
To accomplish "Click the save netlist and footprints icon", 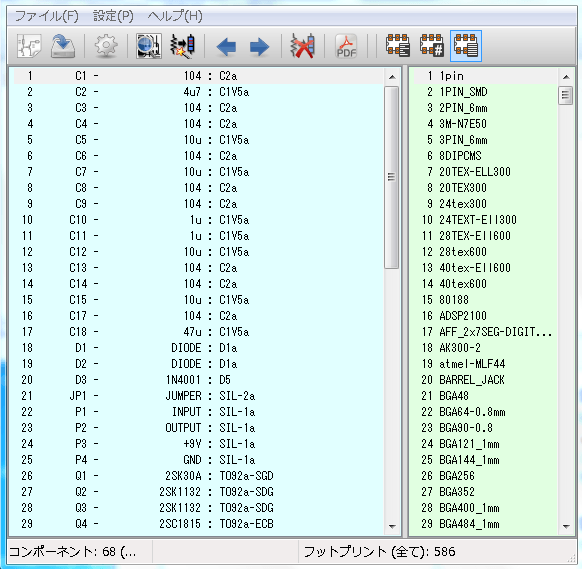I will 63,46.
